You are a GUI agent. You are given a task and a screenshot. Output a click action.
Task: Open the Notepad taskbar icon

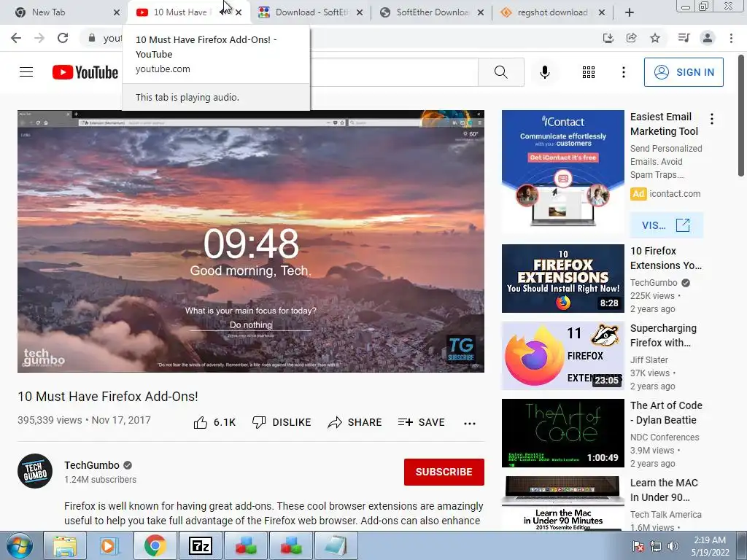click(x=336, y=545)
